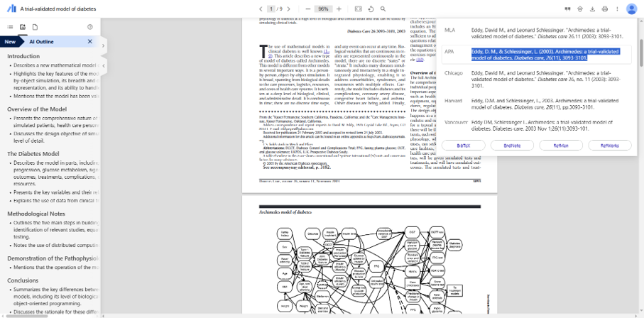Open the three-dot more options menu

click(x=616, y=9)
